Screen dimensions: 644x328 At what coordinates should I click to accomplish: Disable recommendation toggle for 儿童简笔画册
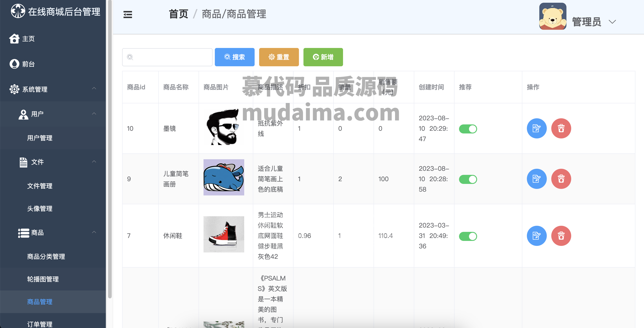pos(468,179)
